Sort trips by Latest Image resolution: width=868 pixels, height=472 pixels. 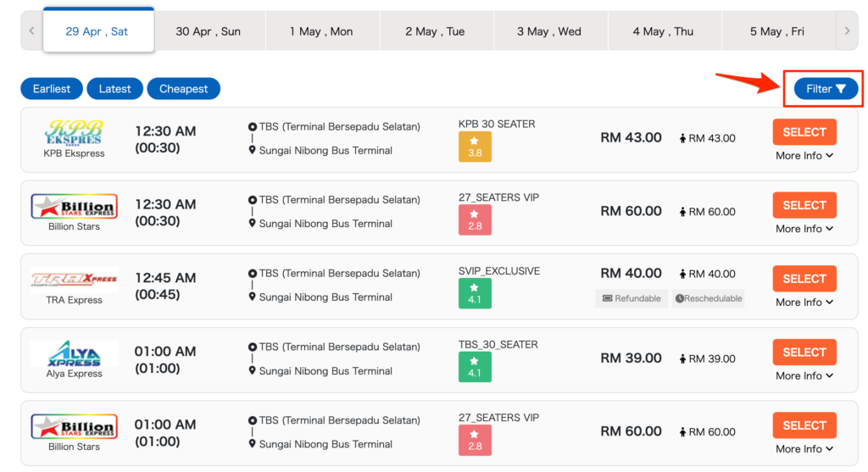[114, 89]
